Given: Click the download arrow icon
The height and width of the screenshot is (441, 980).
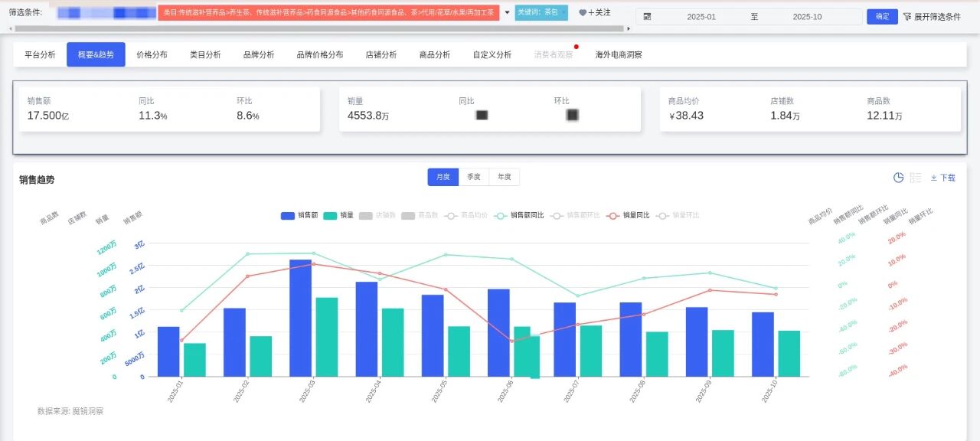Looking at the screenshot, I should [x=934, y=178].
